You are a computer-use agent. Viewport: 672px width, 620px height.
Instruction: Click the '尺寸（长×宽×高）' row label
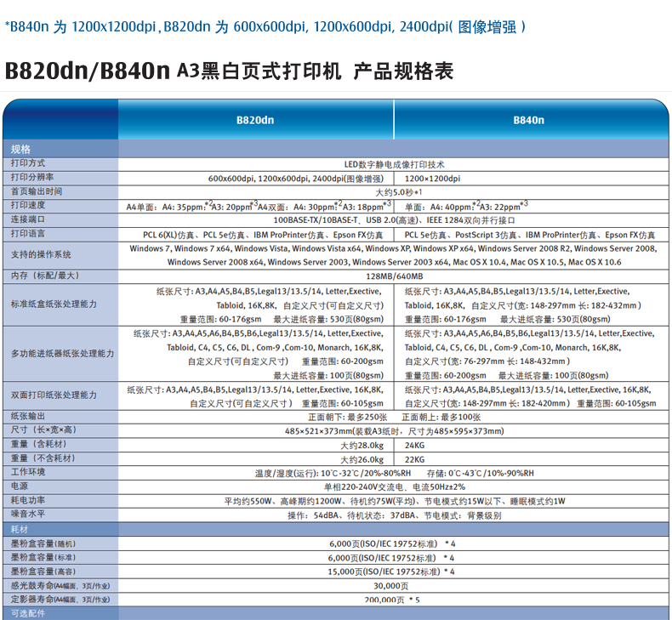click(x=43, y=429)
